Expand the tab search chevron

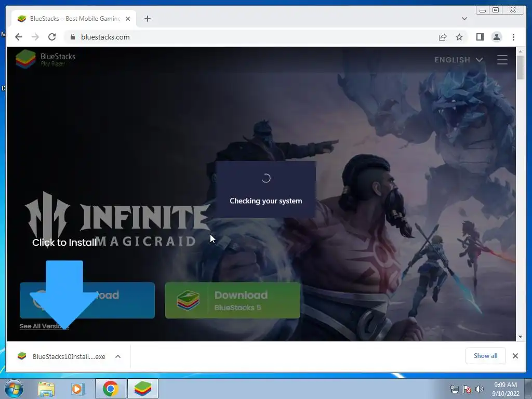pos(464,19)
